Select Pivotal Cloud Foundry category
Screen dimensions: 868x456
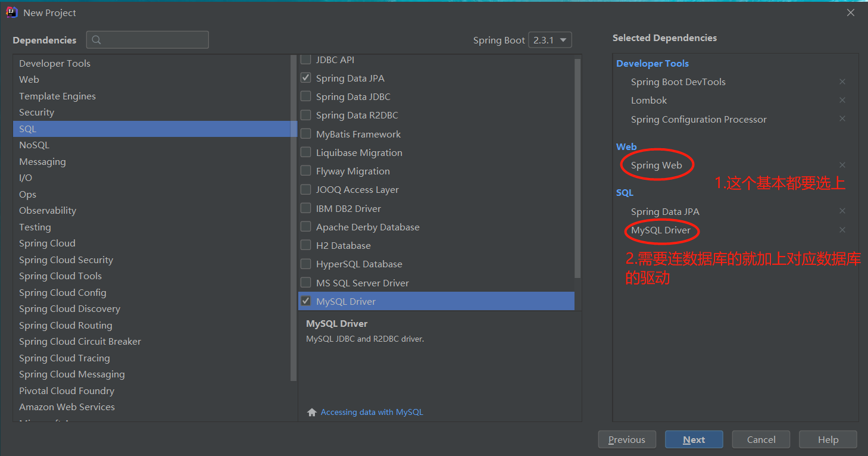coord(152,391)
